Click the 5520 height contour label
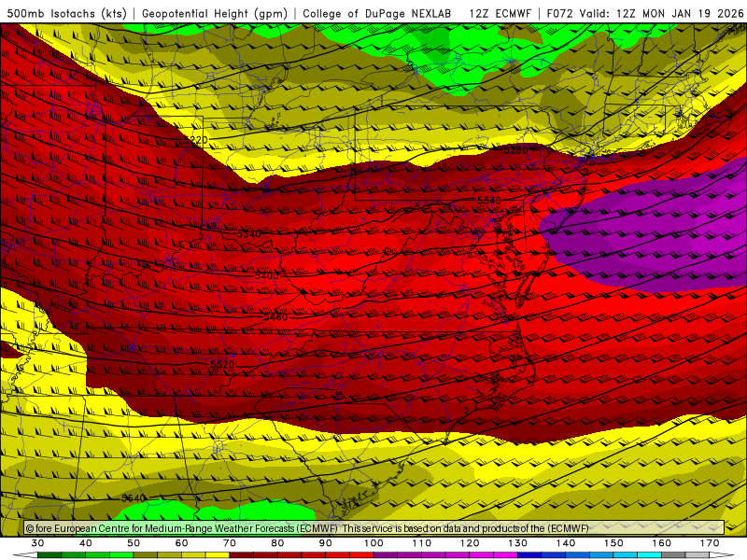The height and width of the screenshot is (560, 747). coord(222,364)
